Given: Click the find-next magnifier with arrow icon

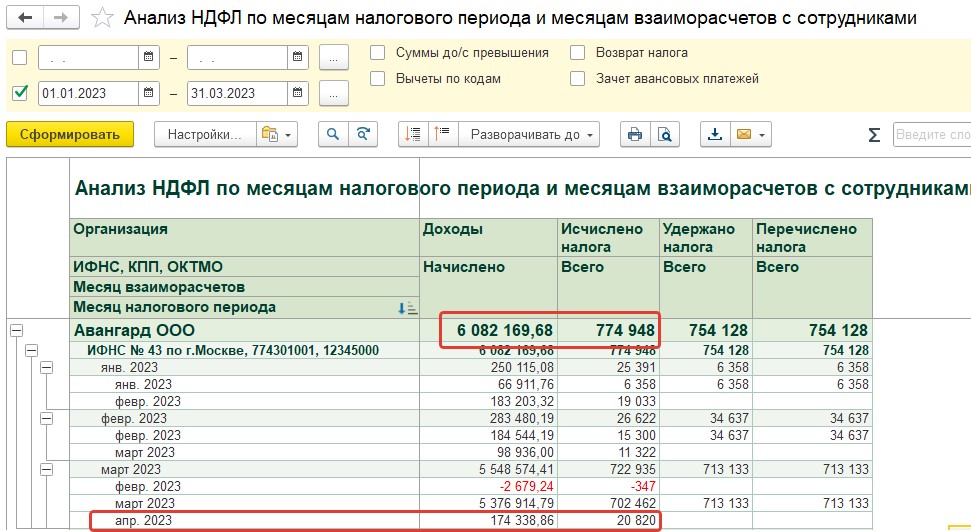Looking at the screenshot, I should (363, 134).
